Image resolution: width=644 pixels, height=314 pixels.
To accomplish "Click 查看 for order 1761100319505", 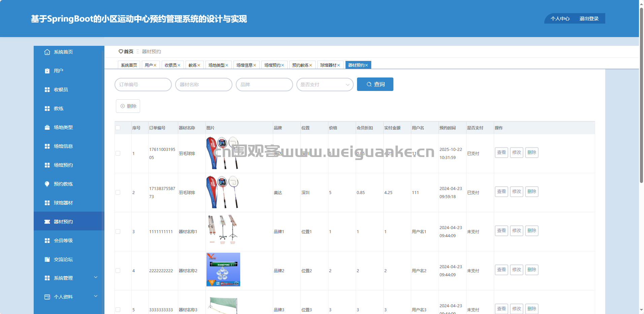I will [x=502, y=153].
